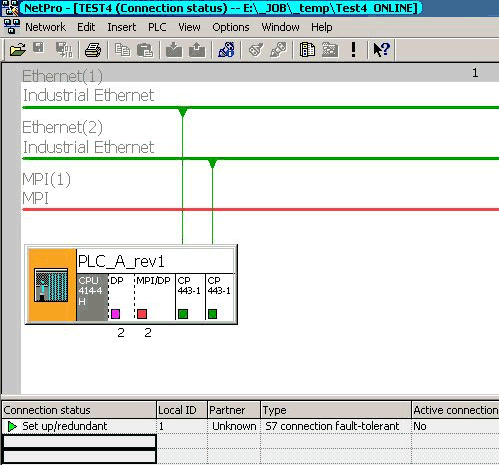Click the Unknown partner cell
Screen dimensions: 499x465
pos(234,426)
